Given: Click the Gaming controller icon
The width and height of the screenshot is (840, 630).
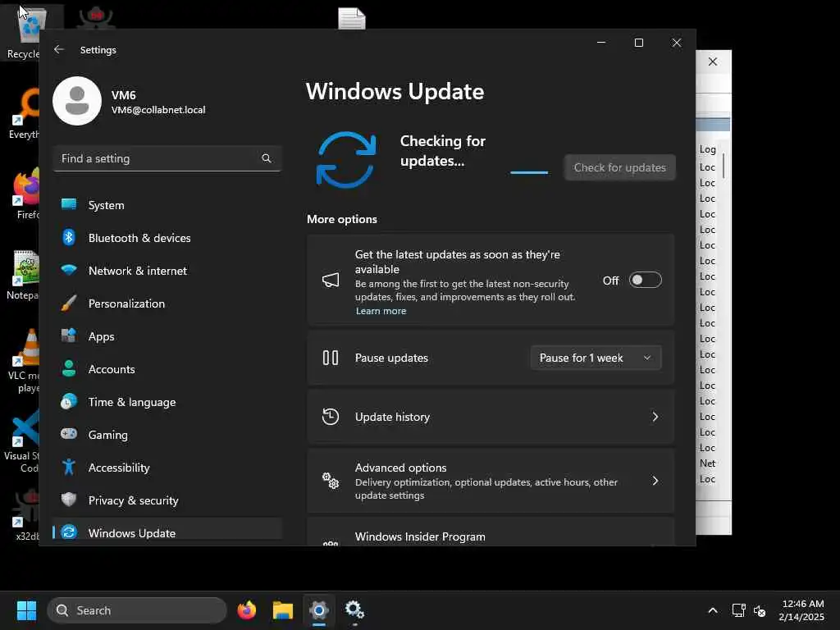Looking at the screenshot, I should pyautogui.click(x=69, y=433).
